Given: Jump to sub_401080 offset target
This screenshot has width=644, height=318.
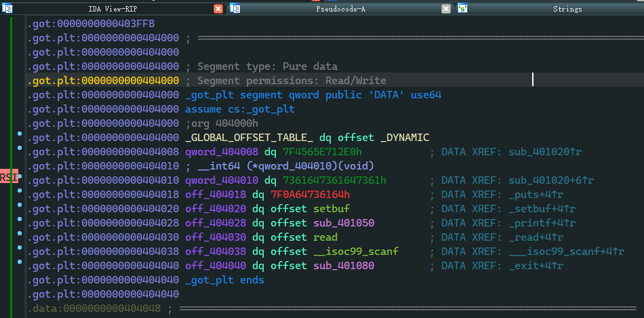Looking at the screenshot, I should tap(344, 266).
